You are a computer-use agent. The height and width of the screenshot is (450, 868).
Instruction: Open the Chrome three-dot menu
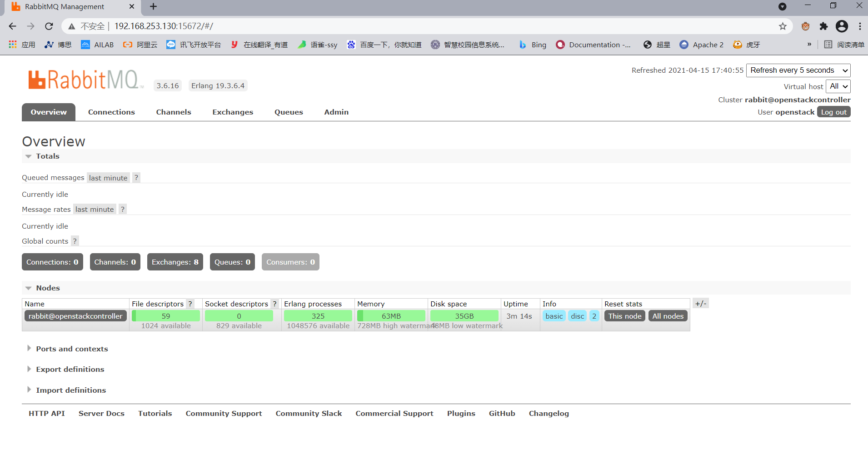[860, 26]
